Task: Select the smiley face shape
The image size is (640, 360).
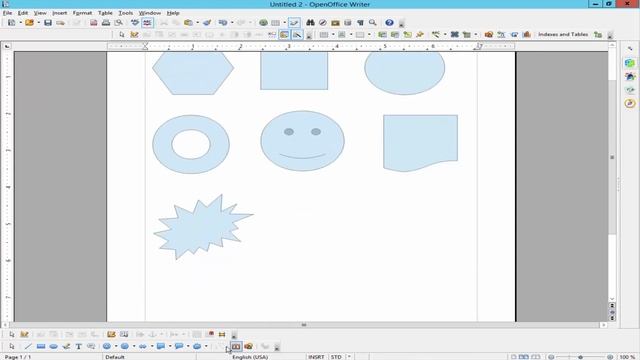Action: pyautogui.click(x=302, y=141)
